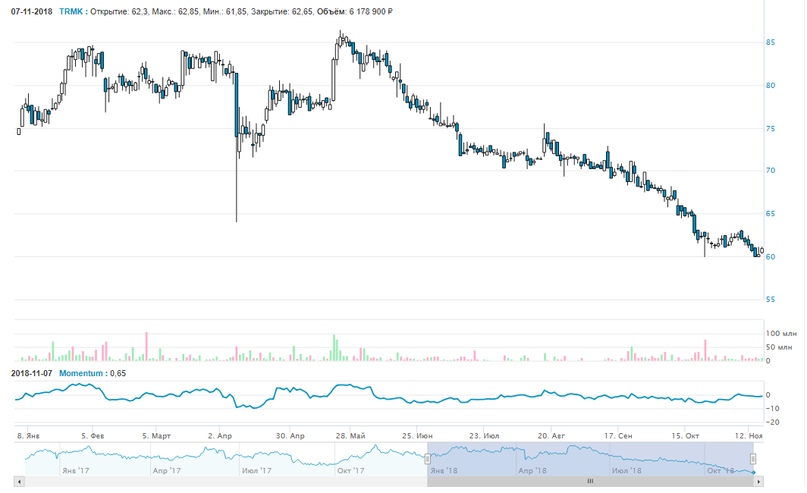
Task: Click the right range handle in navigator
Action: 754,459
